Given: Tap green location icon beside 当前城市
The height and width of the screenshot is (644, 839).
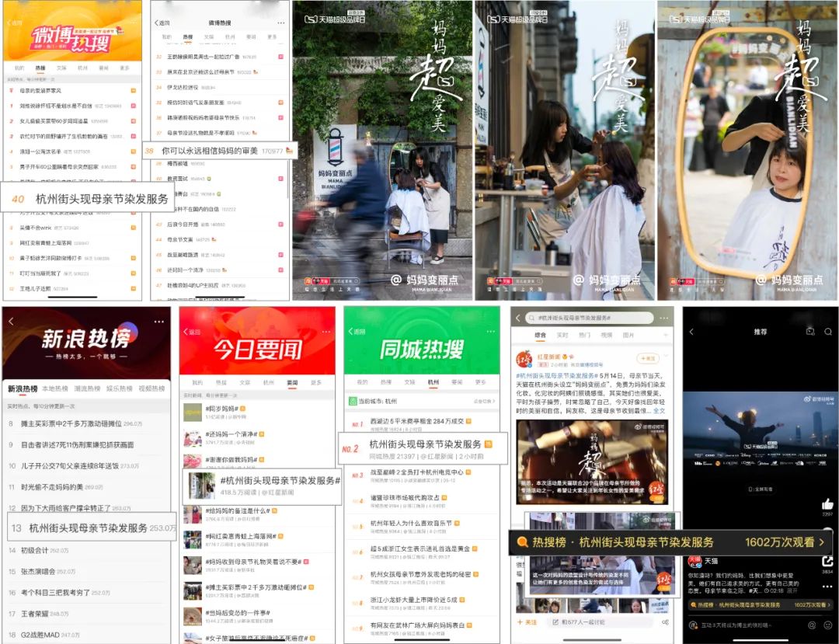Looking at the screenshot, I should [353, 401].
